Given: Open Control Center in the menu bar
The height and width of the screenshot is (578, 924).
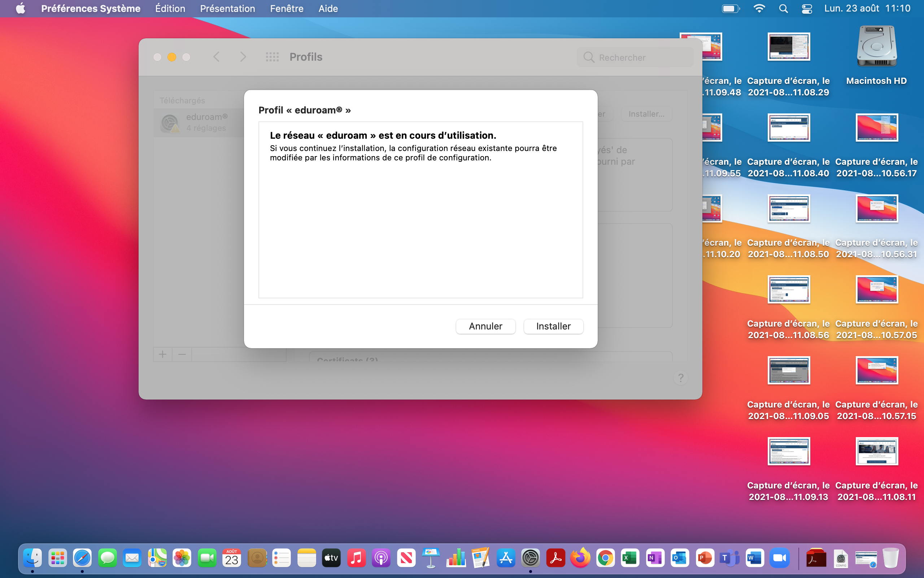Looking at the screenshot, I should pos(807,8).
